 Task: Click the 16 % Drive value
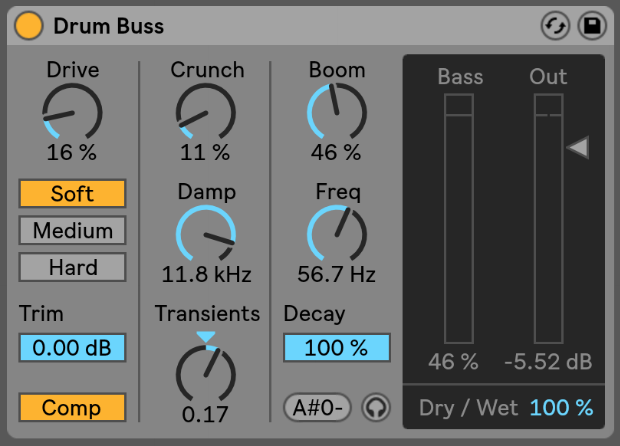(x=72, y=152)
